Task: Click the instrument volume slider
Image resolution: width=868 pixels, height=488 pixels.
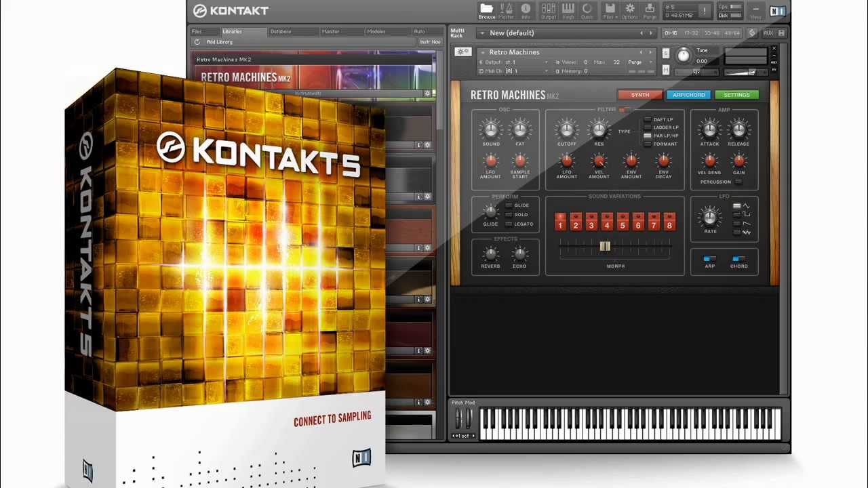Action: pyautogui.click(x=745, y=72)
